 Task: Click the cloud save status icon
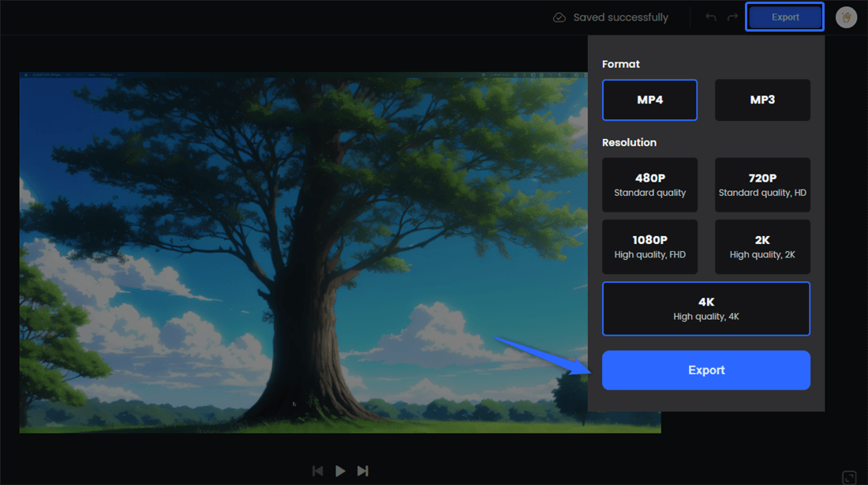[x=559, y=17]
